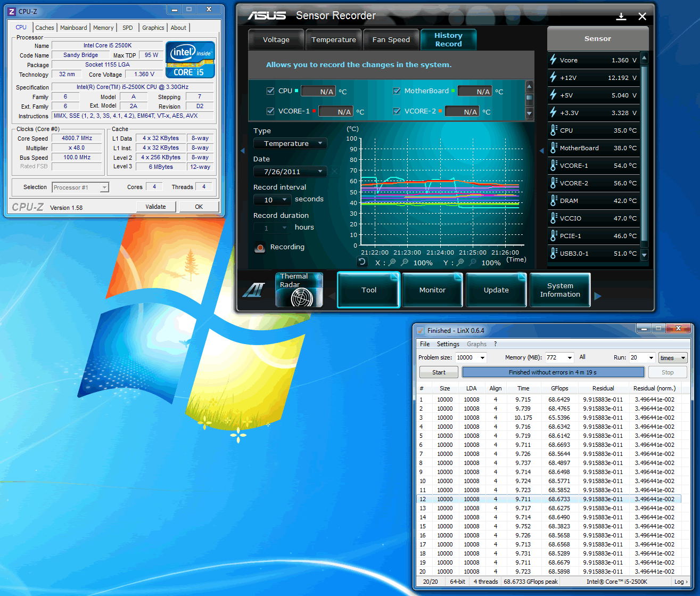Toggle the VCORE-2 checkbox
Screen dimensions: 700x596
coord(397,111)
